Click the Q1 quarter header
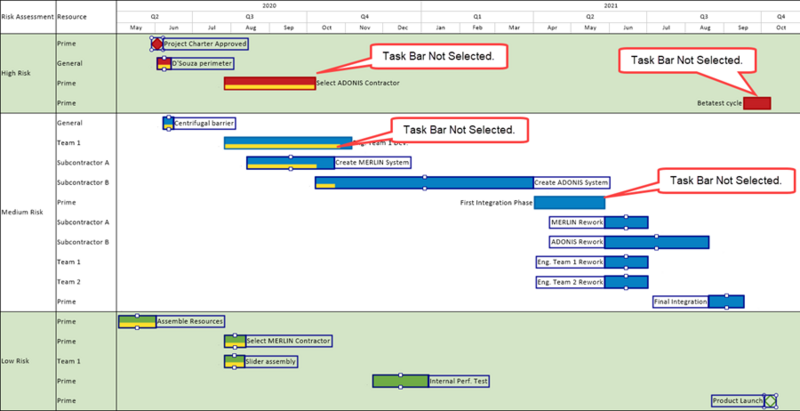 (x=478, y=17)
